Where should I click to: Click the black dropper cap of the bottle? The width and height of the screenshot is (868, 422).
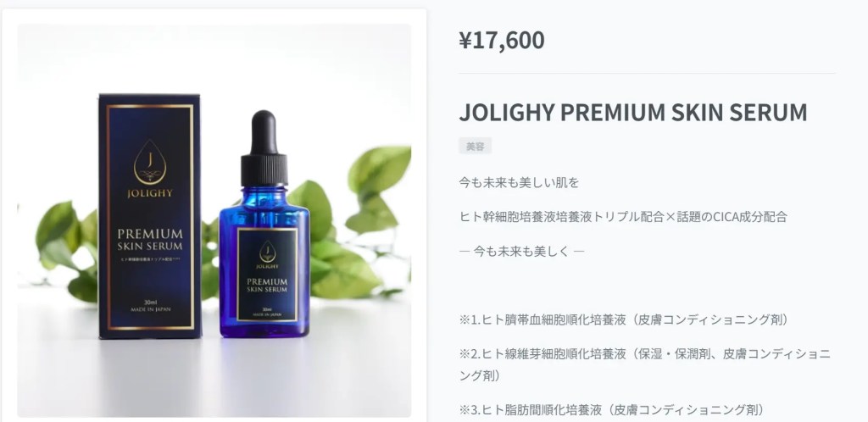pos(264,148)
